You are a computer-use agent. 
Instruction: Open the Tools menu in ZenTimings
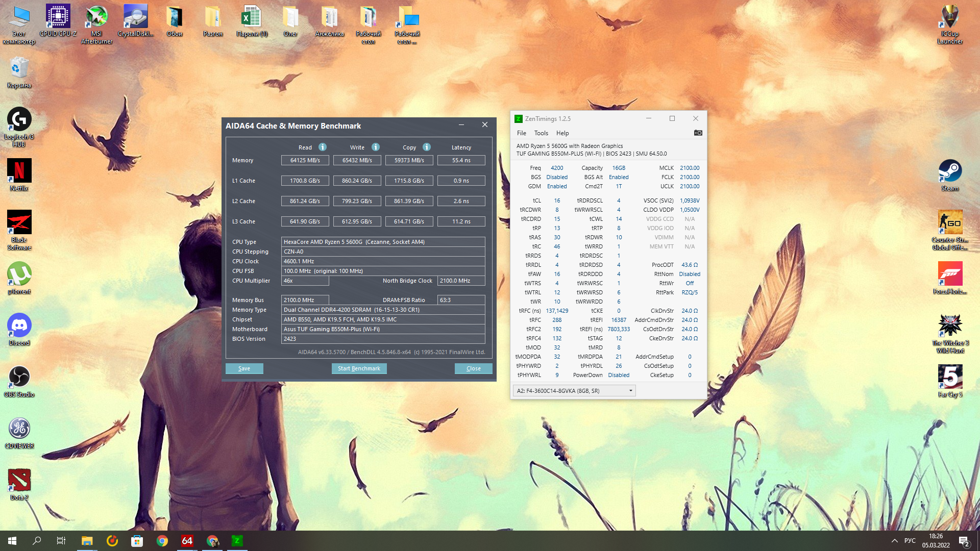[x=541, y=133]
